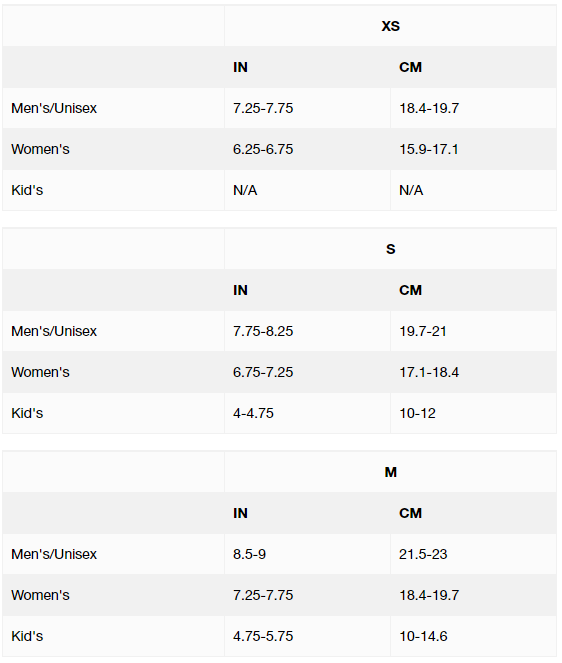
Task: Select the S size header
Action: 390,249
